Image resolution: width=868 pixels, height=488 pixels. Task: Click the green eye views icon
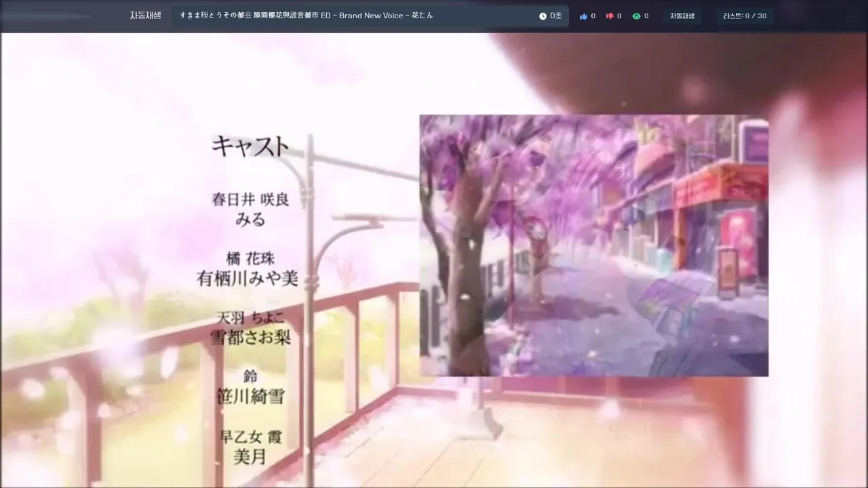(x=636, y=16)
